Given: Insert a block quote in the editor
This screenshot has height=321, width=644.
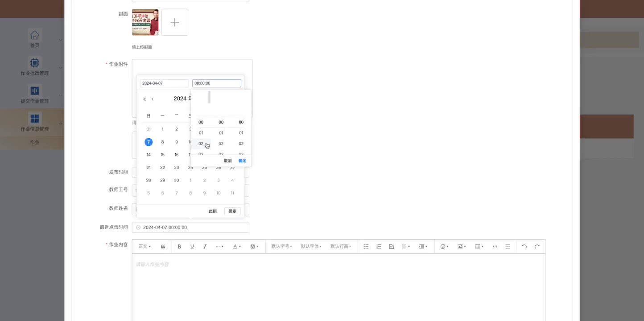Looking at the screenshot, I should pos(163,247).
